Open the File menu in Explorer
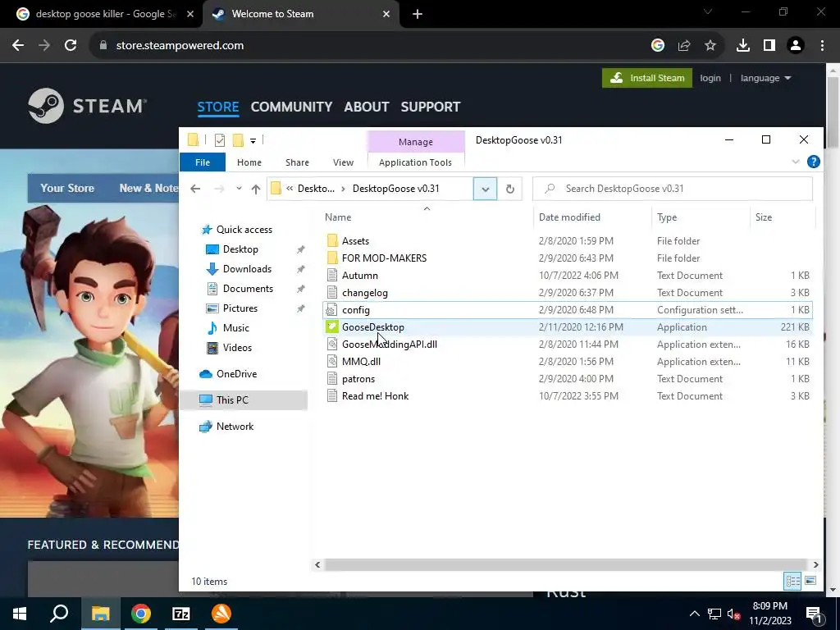840x630 pixels. pos(203,162)
